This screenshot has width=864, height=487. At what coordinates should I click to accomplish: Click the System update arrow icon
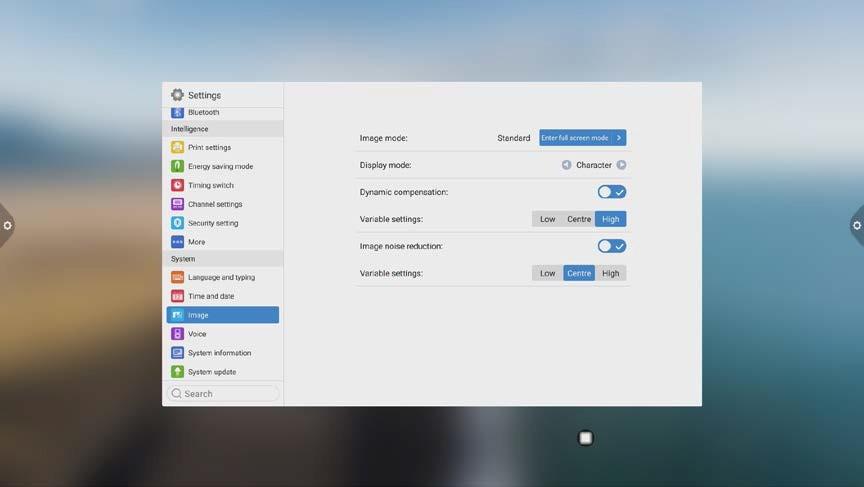point(177,372)
